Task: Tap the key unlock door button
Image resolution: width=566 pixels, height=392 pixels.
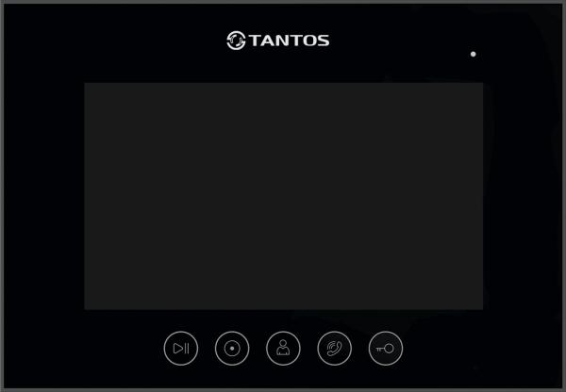Action: [x=386, y=349]
